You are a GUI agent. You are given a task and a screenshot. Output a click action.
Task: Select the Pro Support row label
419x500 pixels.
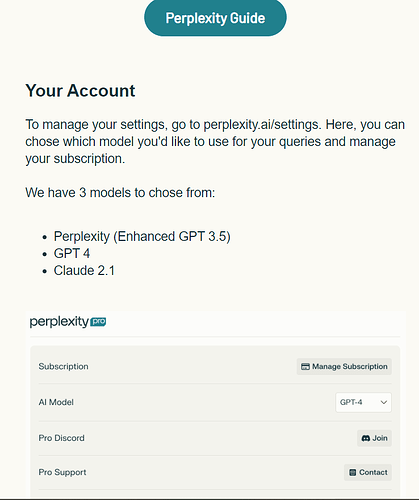tap(62, 472)
